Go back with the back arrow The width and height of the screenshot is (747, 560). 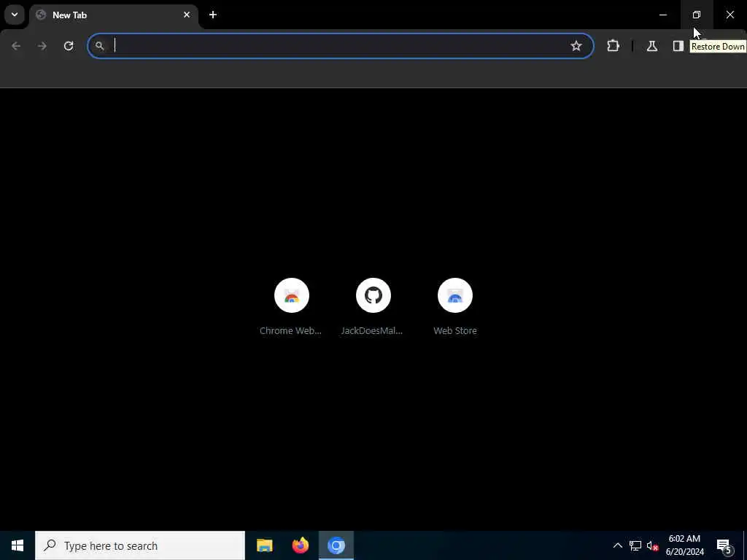[16, 46]
